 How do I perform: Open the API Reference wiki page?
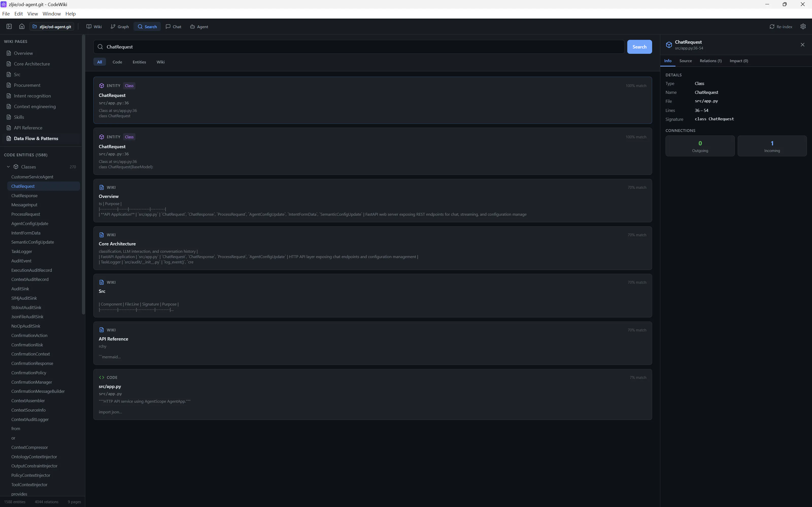pos(41,128)
